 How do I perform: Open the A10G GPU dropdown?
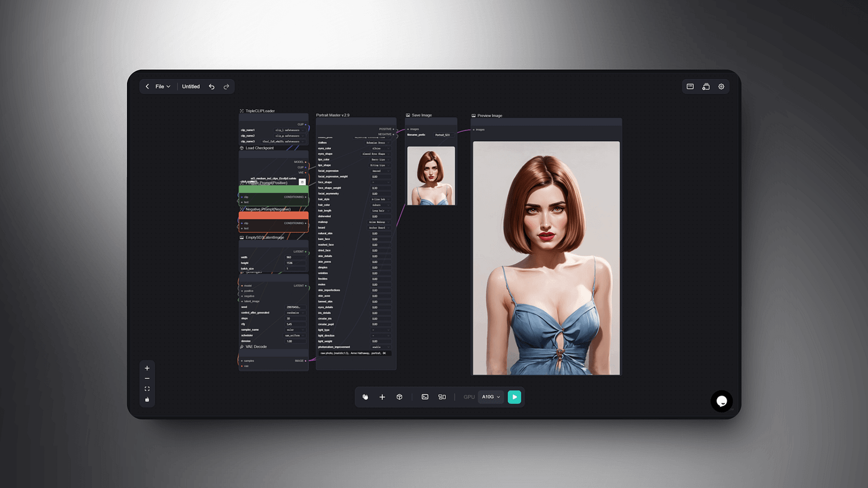point(491,397)
